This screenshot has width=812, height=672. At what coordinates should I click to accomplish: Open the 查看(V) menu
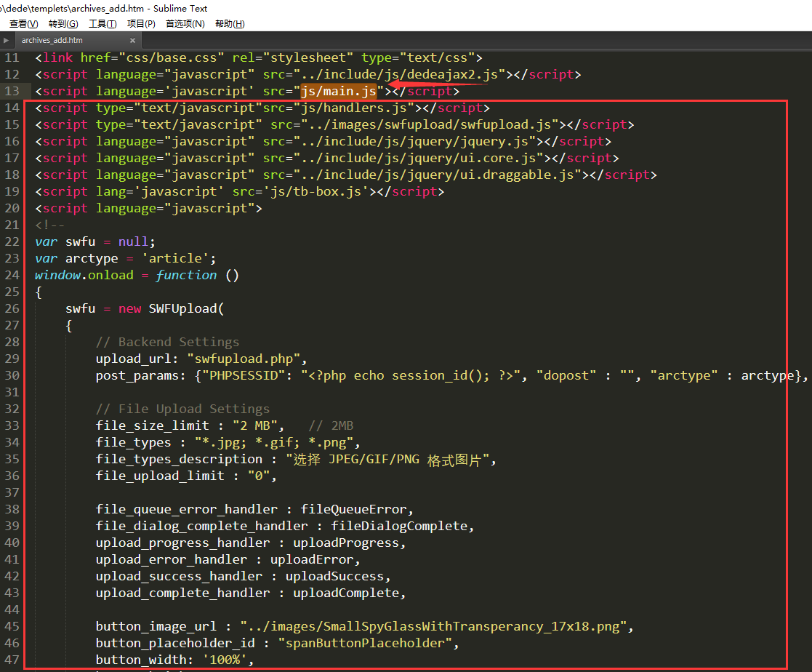(x=23, y=24)
